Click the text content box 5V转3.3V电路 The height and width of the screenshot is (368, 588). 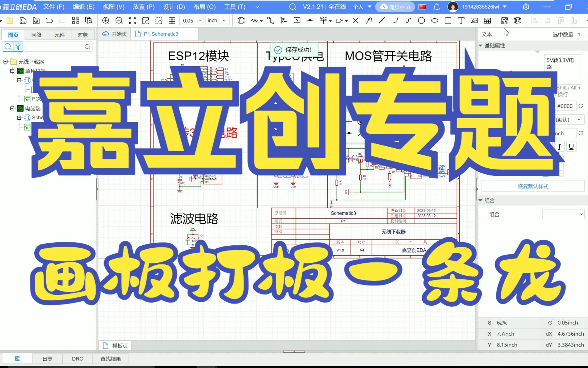pyautogui.click(x=562, y=69)
